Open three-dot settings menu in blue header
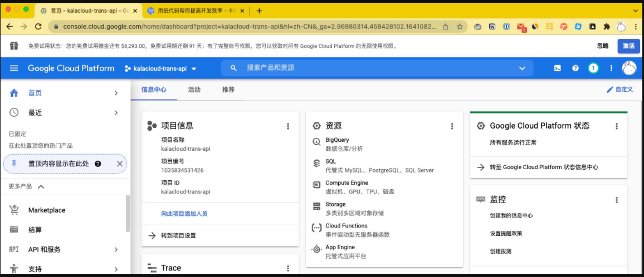Screen dimensions: 644x277 [x=611, y=68]
